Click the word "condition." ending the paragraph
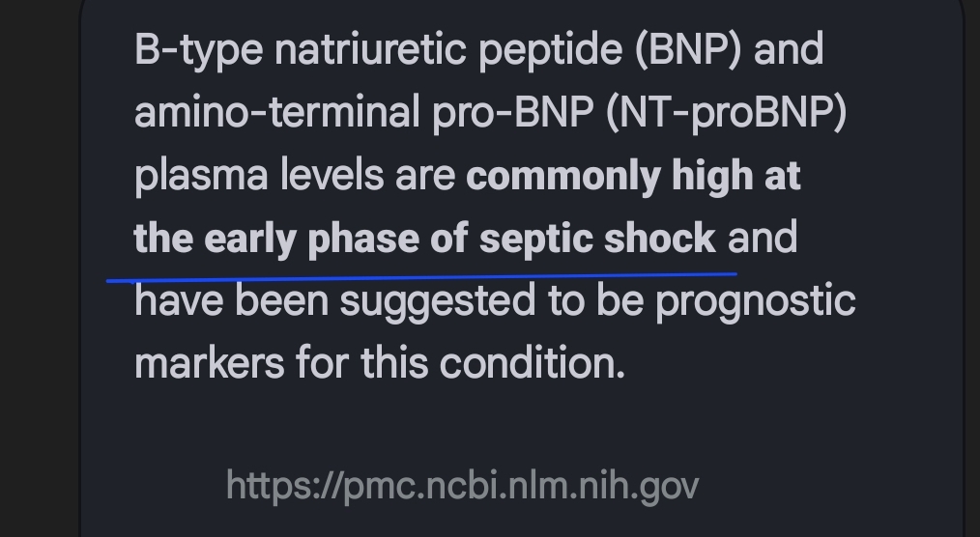This screenshot has height=537, width=980. [x=533, y=364]
